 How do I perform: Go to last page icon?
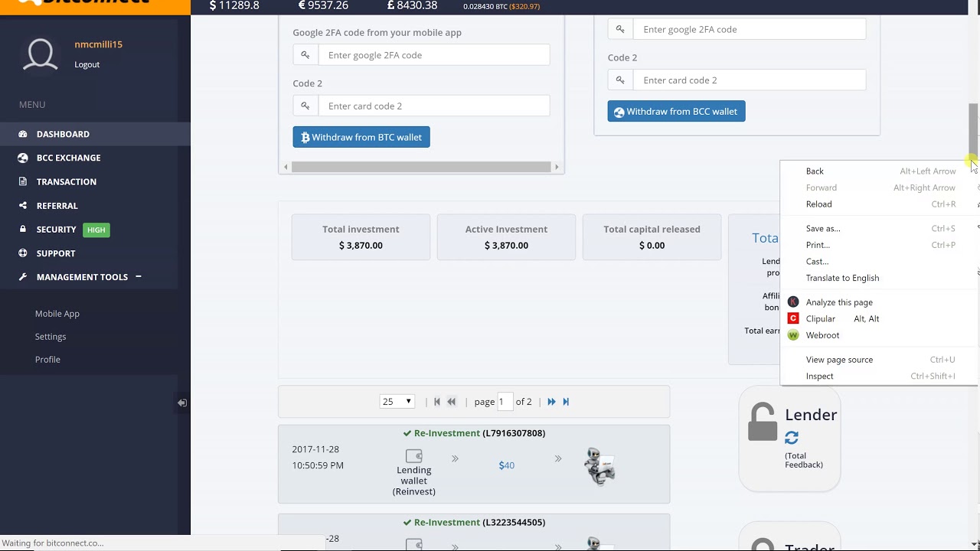click(566, 402)
